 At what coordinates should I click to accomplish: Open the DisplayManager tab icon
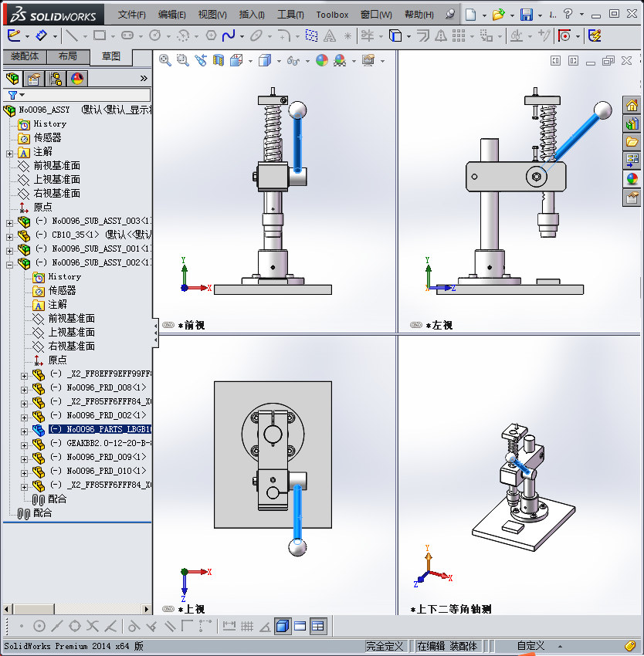[77, 79]
